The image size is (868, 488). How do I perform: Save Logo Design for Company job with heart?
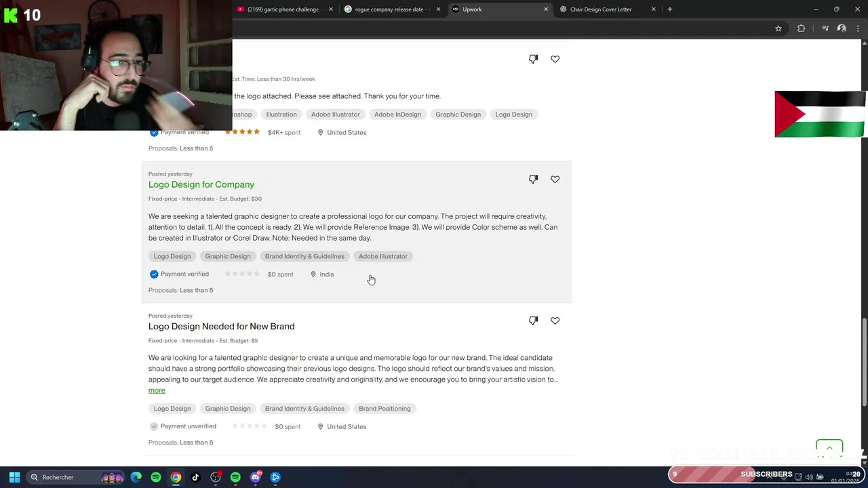(555, 179)
